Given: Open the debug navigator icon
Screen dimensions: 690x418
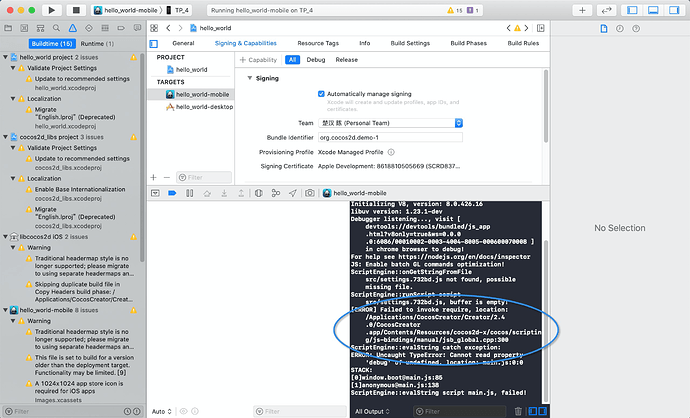Looking at the screenshot, I should (105, 28).
